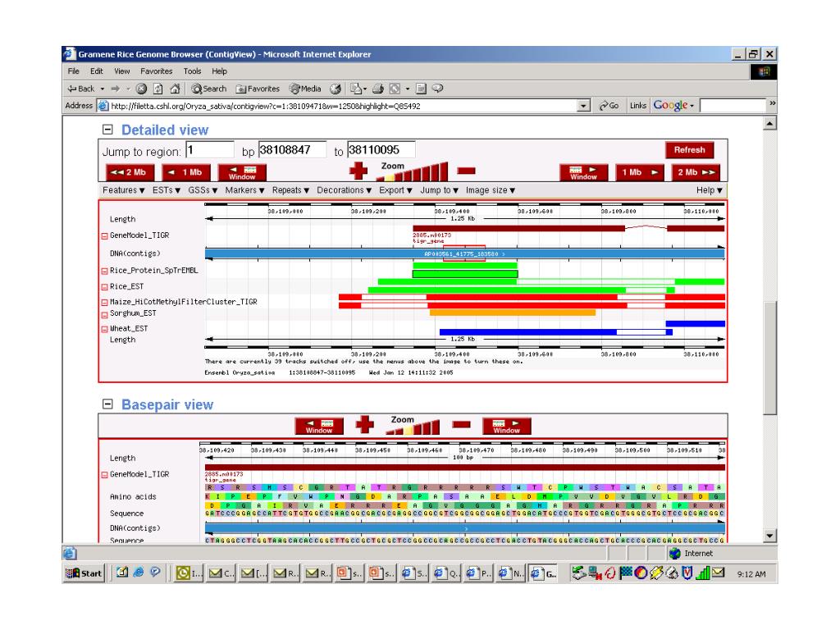Click the red Refresh button
840x630 pixels.
click(690, 150)
